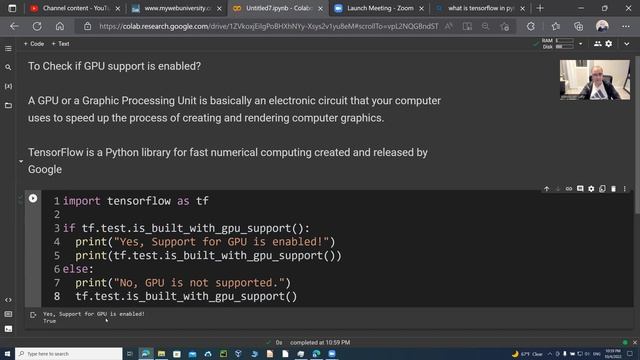The height and width of the screenshot is (360, 640).
Task: Add page to favorites icon in address bar
Action: (504, 27)
